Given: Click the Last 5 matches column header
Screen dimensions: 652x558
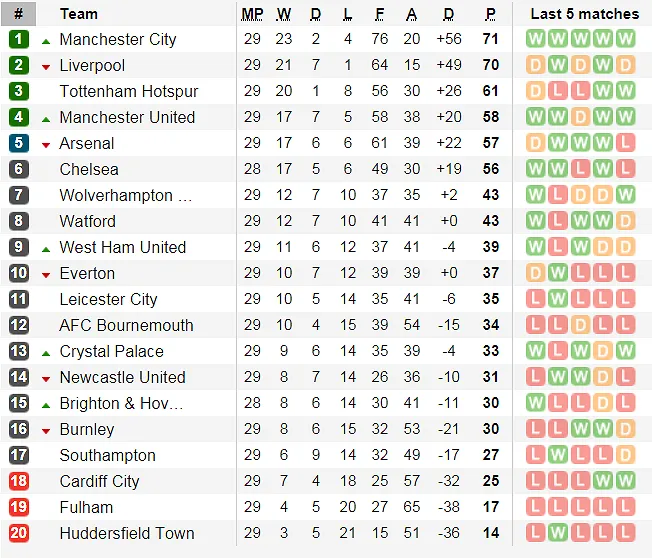Looking at the screenshot, I should (x=584, y=14).
